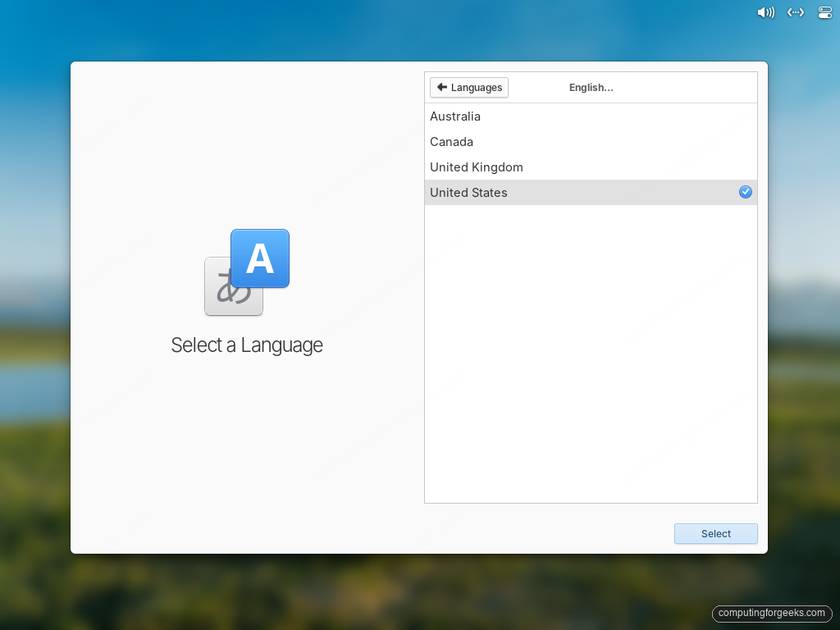Click the blue checkmark on United States

click(x=745, y=192)
